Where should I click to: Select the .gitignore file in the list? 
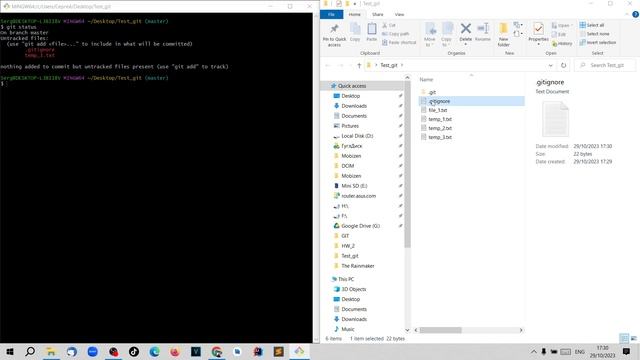pyautogui.click(x=471, y=101)
